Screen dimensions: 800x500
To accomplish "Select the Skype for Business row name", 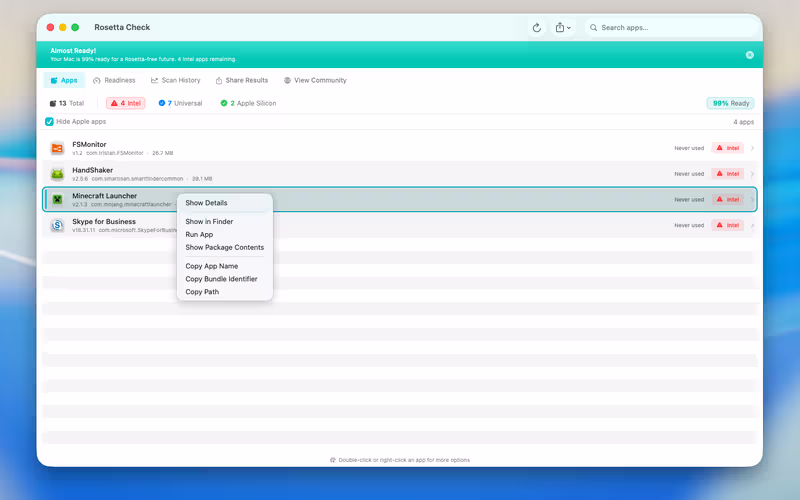I will [x=104, y=221].
